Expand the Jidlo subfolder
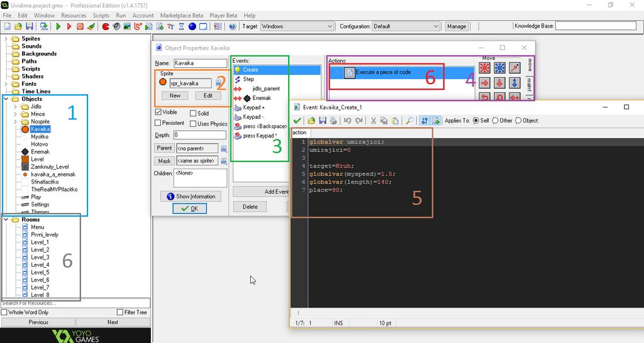Viewport: 644px width, 343px height. tap(16, 107)
